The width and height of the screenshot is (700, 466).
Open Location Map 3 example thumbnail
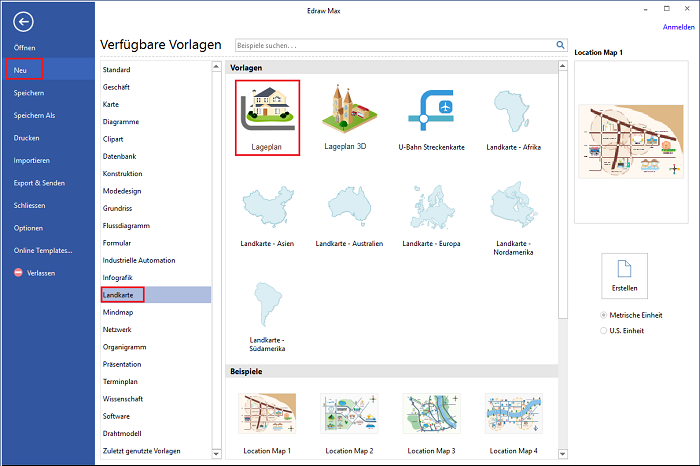click(x=431, y=413)
